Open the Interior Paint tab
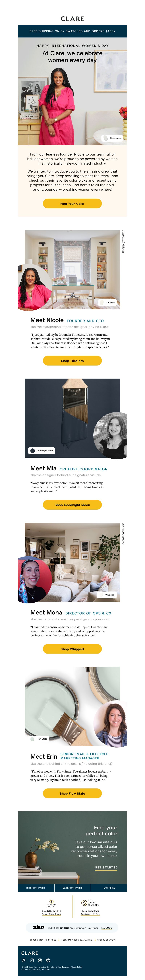Screen dimensions: 145x980 coord(36,887)
